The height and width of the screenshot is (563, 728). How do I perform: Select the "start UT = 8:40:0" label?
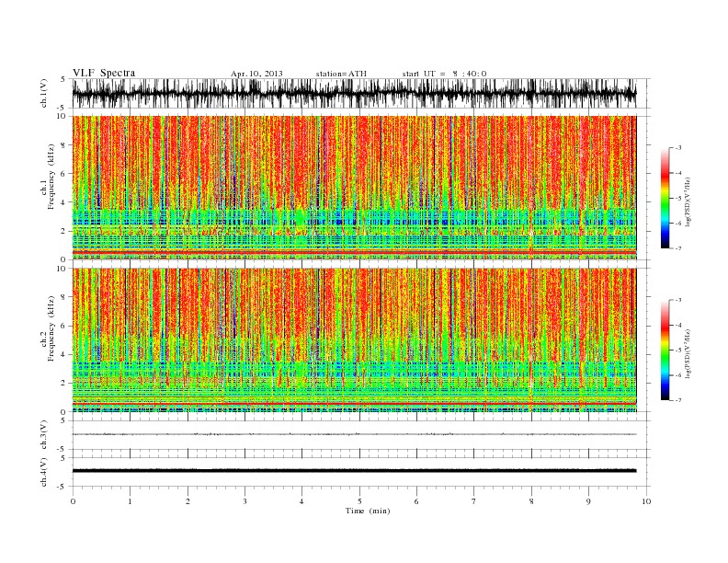(444, 74)
